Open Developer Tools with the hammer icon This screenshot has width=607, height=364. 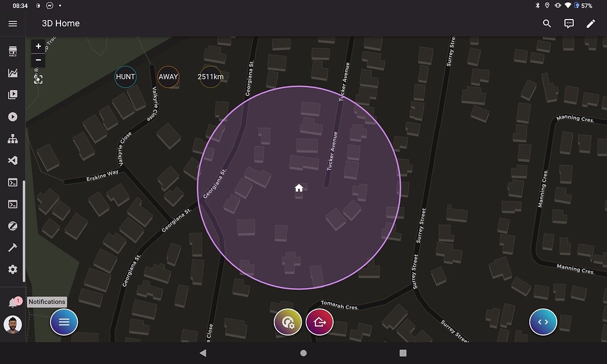[12, 248]
